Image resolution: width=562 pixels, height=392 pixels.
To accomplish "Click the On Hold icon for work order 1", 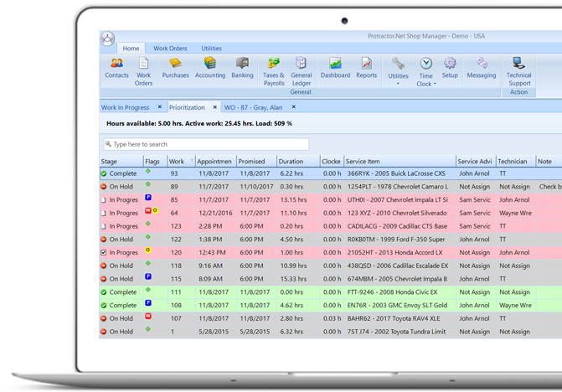I will tap(104, 332).
